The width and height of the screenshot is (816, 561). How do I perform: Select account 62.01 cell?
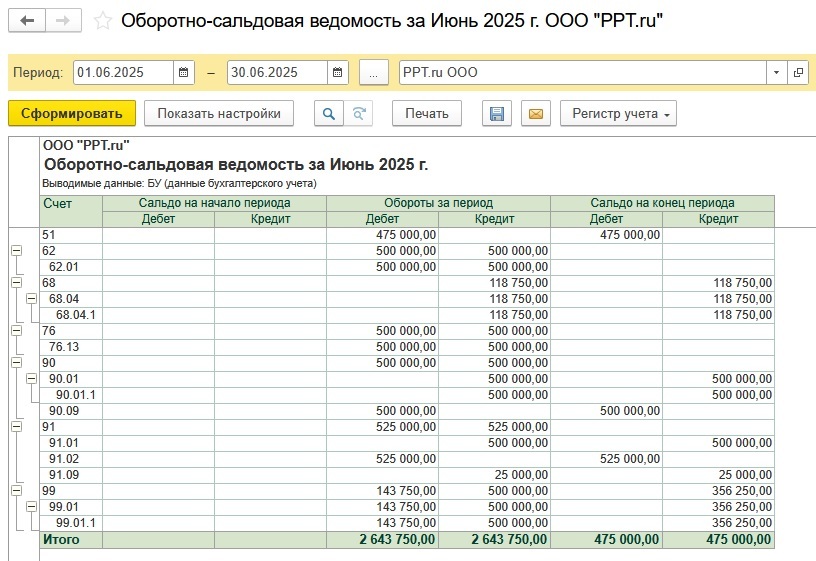point(71,267)
